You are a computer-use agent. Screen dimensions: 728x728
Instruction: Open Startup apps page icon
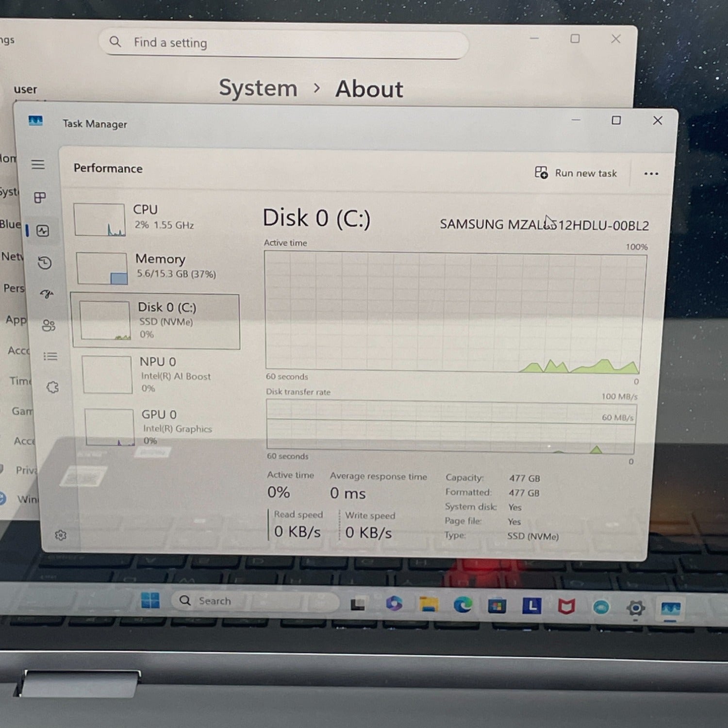pyautogui.click(x=47, y=294)
